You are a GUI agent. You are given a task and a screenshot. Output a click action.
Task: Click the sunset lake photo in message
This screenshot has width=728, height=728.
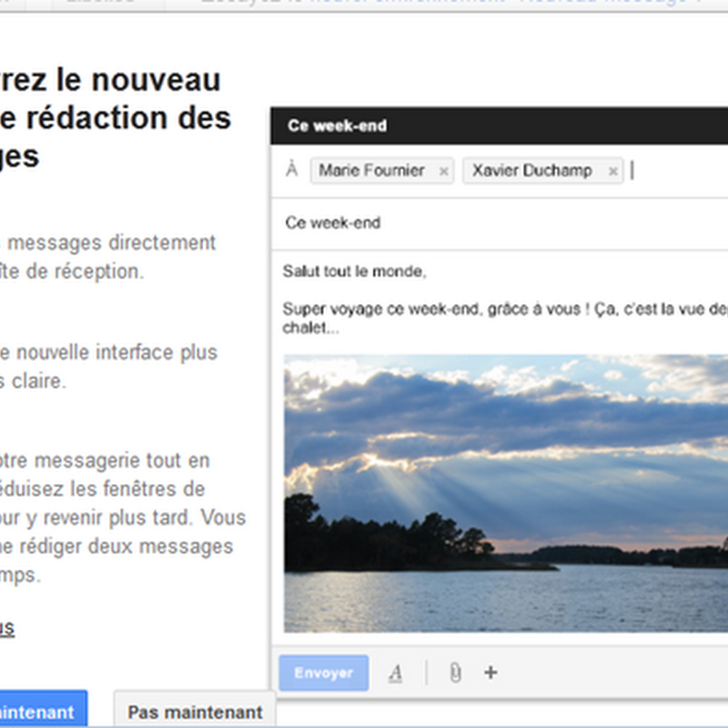pyautogui.click(x=506, y=493)
